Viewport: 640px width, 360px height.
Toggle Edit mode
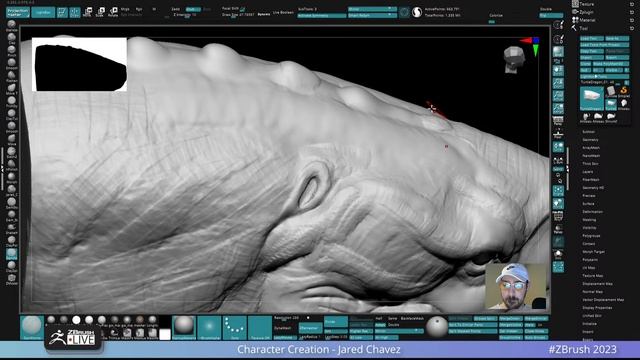tap(62, 12)
